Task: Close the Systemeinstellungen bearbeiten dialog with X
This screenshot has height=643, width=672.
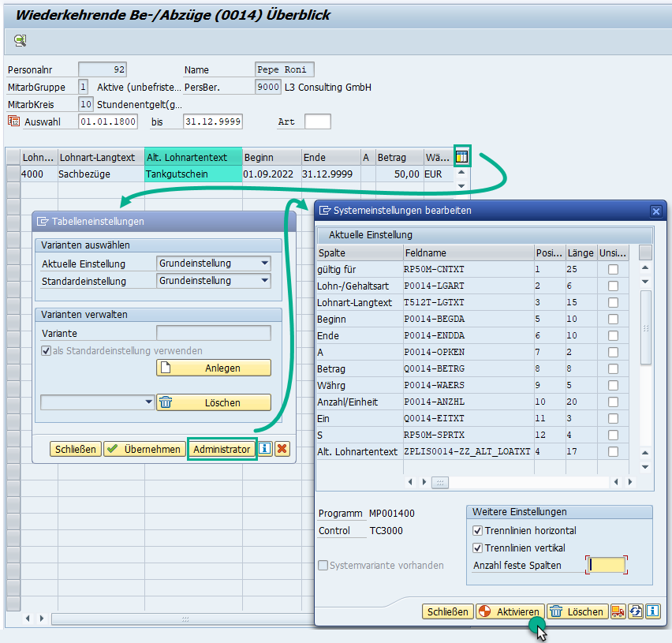Action: 655,211
